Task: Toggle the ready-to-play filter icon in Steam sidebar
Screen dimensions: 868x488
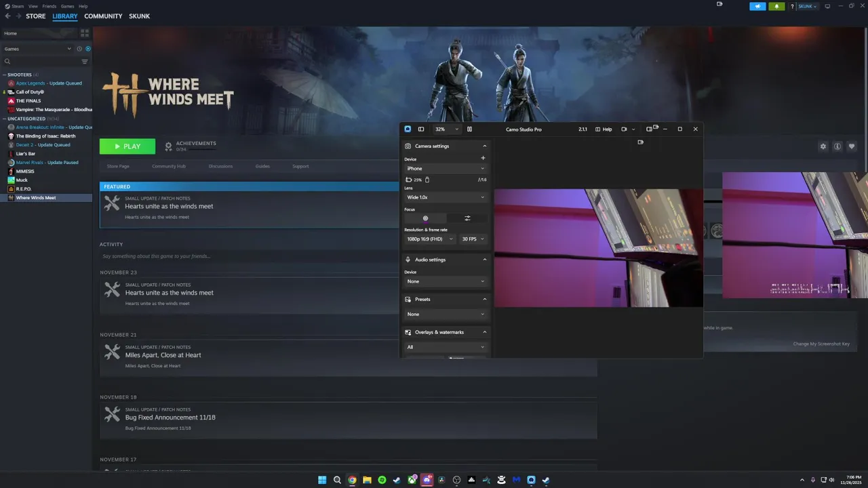Action: click(x=88, y=49)
